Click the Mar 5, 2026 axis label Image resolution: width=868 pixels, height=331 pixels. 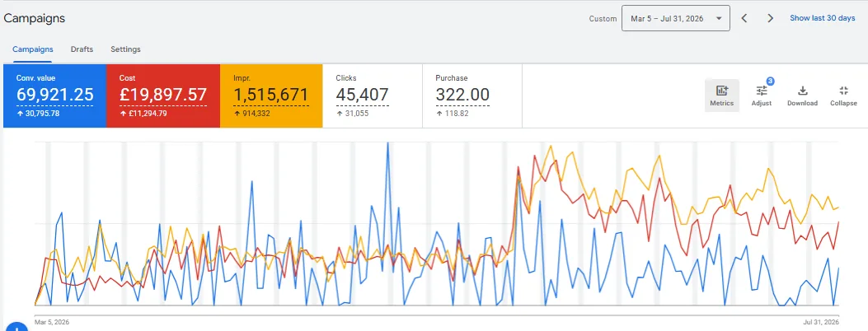coord(52,322)
